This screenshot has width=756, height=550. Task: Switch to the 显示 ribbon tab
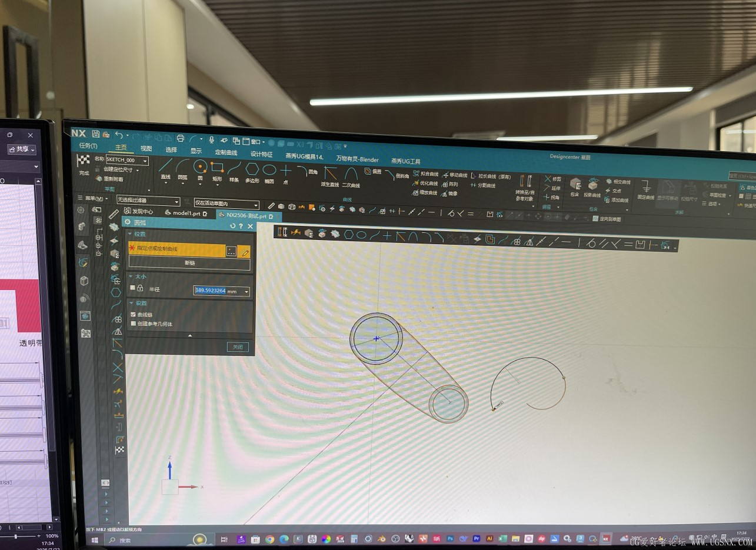(196, 151)
